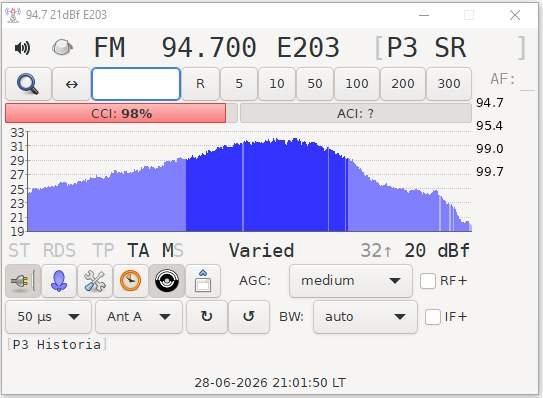Image resolution: width=543 pixels, height=398 pixels.
Task: Enable the RF+ checkbox
Action: click(x=428, y=281)
